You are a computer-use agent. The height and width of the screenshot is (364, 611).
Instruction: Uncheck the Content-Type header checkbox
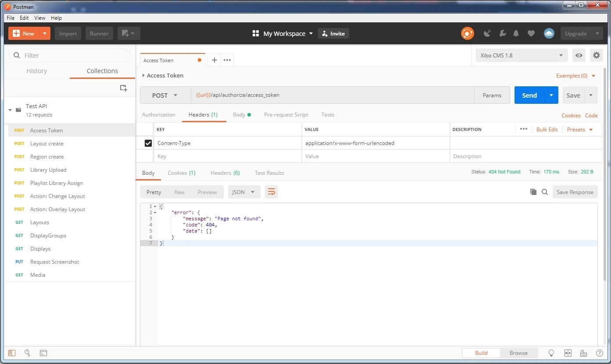click(148, 143)
